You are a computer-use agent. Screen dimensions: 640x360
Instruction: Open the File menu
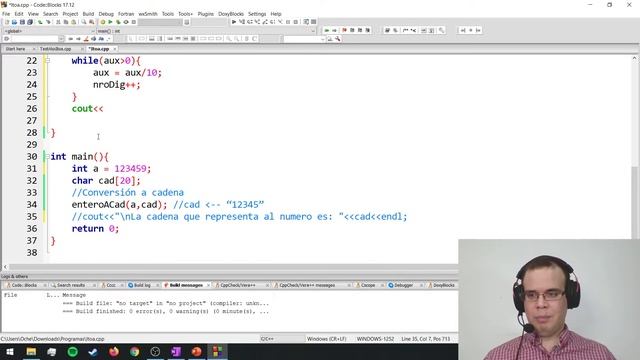tap(6, 13)
